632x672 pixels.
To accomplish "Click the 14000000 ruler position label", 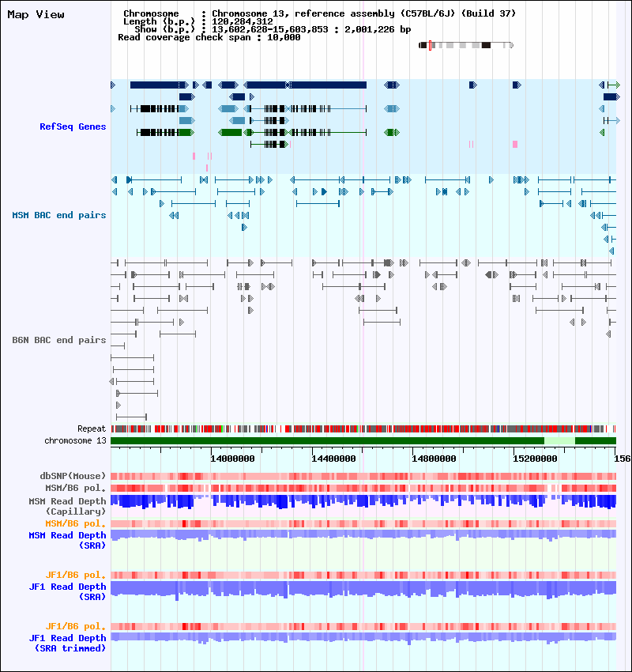I will coord(232,459).
